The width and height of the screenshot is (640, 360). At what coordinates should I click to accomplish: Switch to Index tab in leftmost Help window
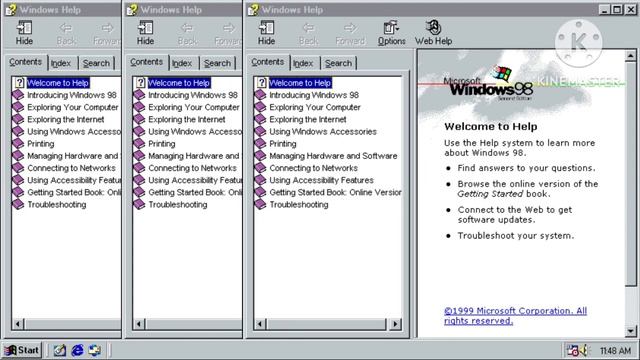tap(61, 63)
